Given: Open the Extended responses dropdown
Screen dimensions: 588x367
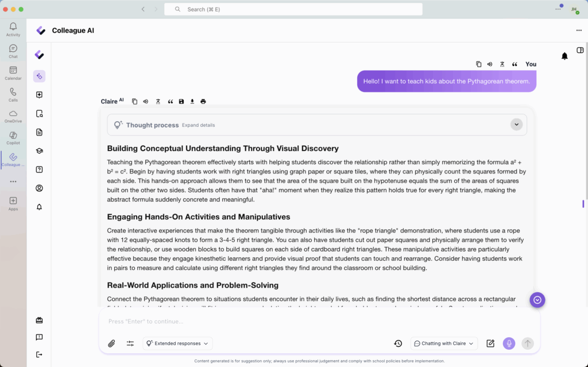Looking at the screenshot, I should [177, 343].
